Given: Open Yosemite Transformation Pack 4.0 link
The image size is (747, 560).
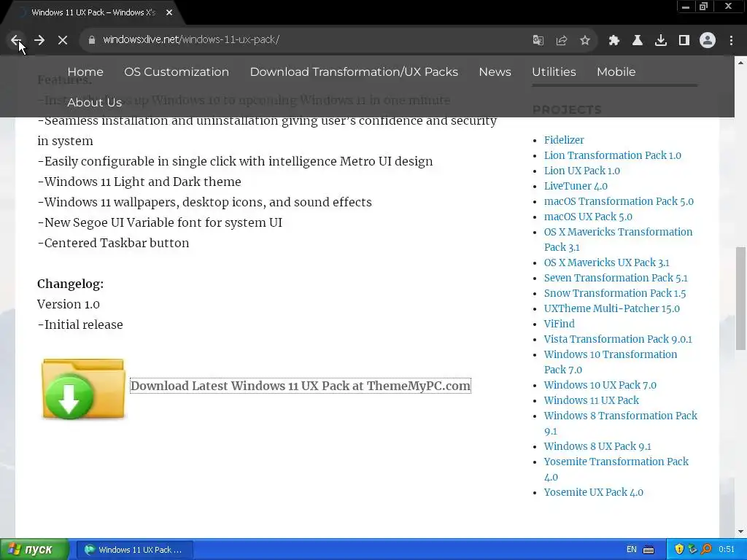Looking at the screenshot, I should click(616, 469).
